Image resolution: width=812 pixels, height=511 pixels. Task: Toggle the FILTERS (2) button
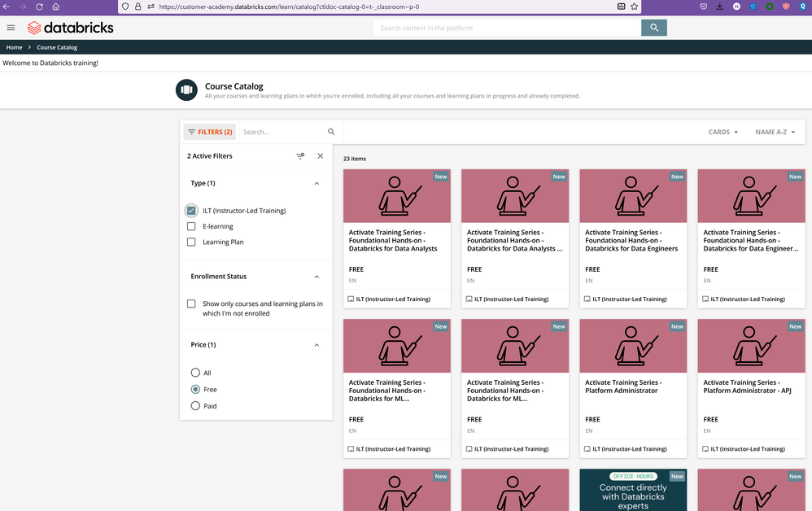tap(210, 132)
